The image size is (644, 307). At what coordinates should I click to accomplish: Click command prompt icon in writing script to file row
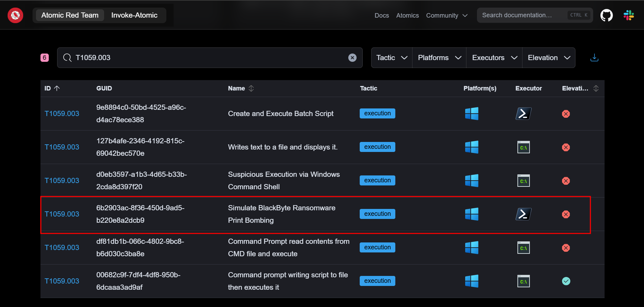pyautogui.click(x=523, y=281)
